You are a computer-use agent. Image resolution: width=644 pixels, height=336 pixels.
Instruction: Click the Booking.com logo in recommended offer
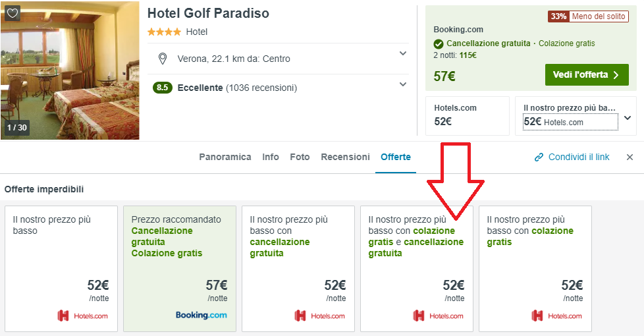coord(201,316)
